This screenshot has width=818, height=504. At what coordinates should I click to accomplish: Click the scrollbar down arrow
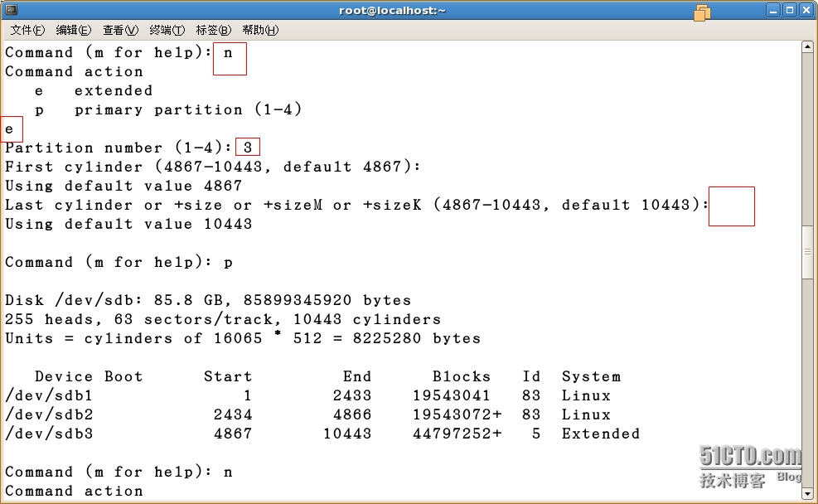(807, 493)
